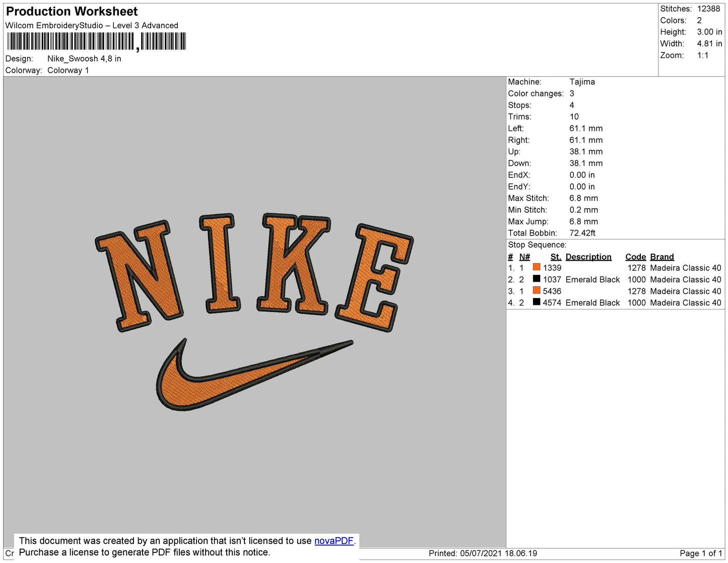
Task: Select the Max Stitch value '6.8 mm'
Action: pyautogui.click(x=583, y=198)
